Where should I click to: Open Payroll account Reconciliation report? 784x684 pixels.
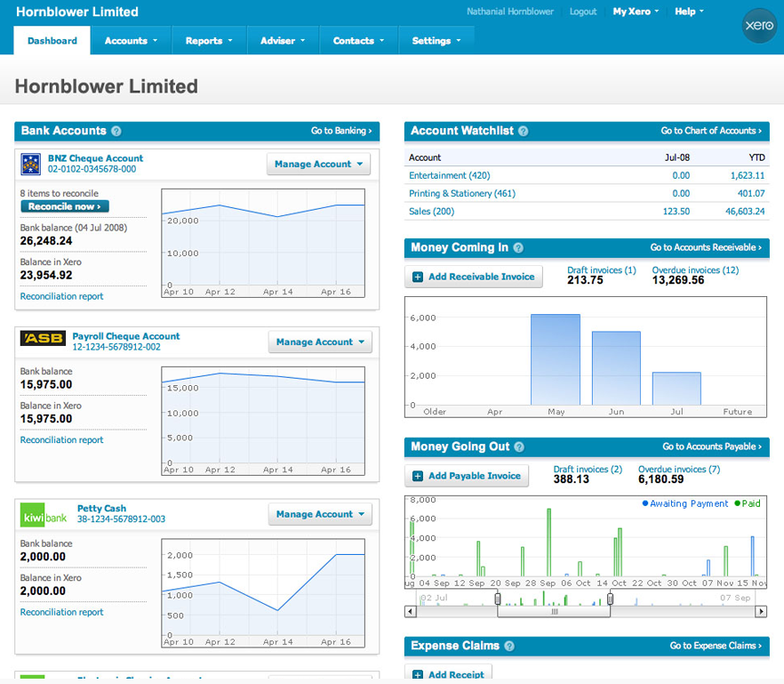pyautogui.click(x=61, y=440)
